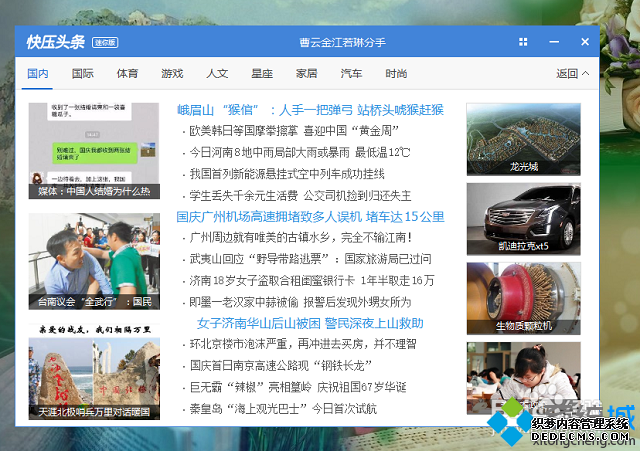Collapse the panel with 返回 arrow
Viewport: 640px width, 451px height.
pyautogui.click(x=572, y=73)
